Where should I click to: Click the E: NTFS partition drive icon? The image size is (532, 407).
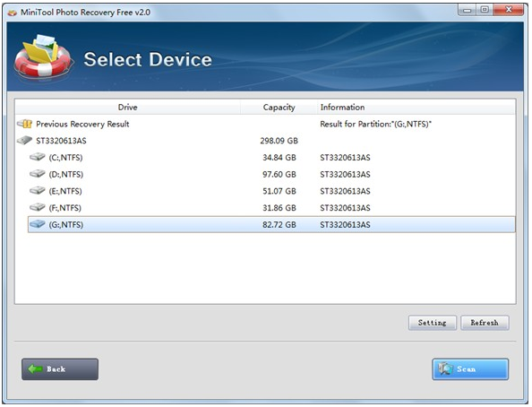pos(38,190)
